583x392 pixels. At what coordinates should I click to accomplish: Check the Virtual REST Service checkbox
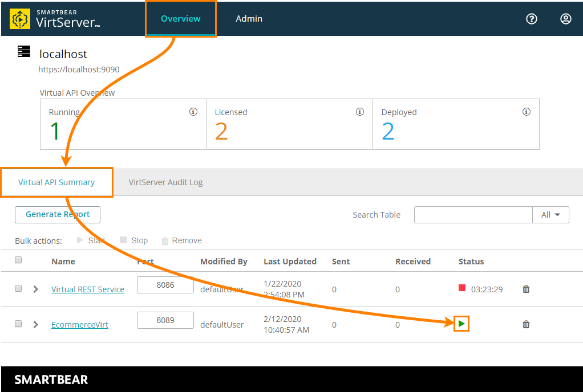(x=18, y=288)
